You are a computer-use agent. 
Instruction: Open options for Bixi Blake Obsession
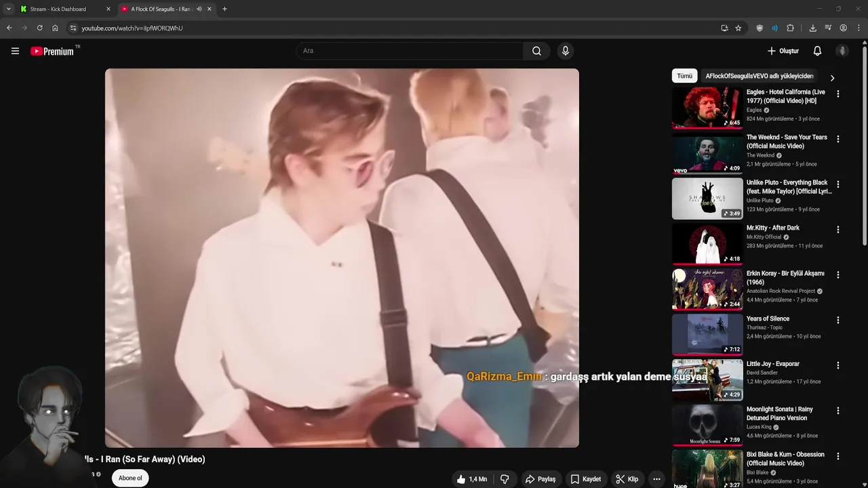pos(838,456)
